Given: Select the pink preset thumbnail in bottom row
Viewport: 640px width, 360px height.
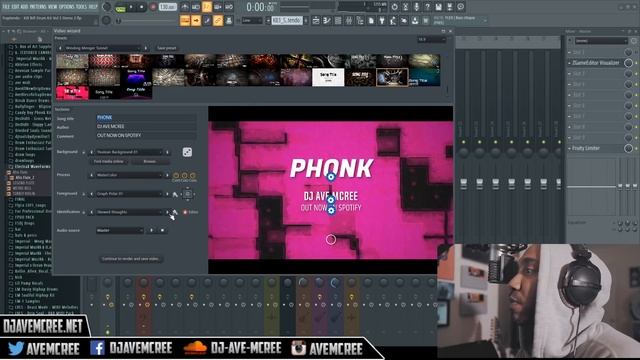Looking at the screenshot, I should (x=72, y=93).
